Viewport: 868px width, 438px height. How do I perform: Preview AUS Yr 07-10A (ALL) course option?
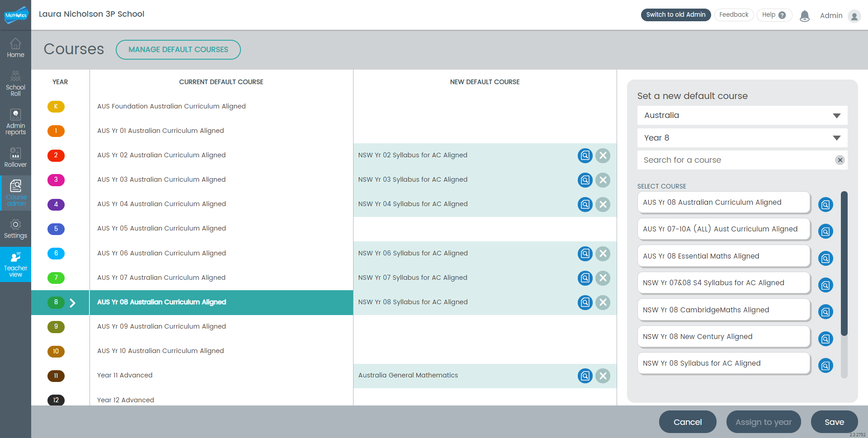point(826,231)
